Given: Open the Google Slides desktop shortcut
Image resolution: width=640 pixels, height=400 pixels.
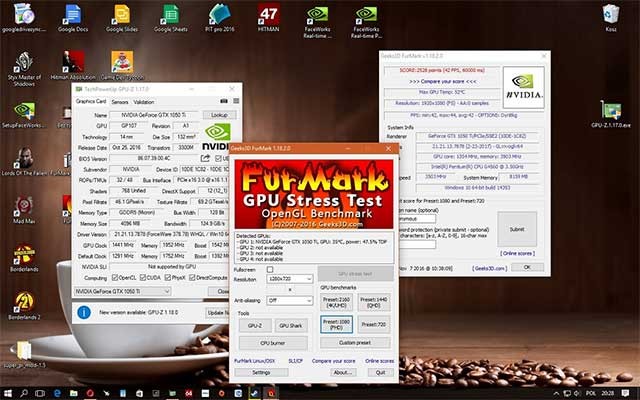Looking at the screenshot, I should 122,18.
